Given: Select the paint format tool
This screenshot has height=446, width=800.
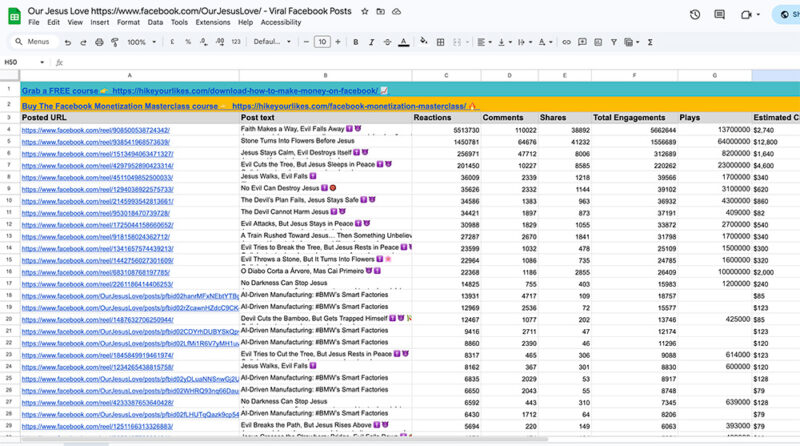Looking at the screenshot, I should pos(113,42).
